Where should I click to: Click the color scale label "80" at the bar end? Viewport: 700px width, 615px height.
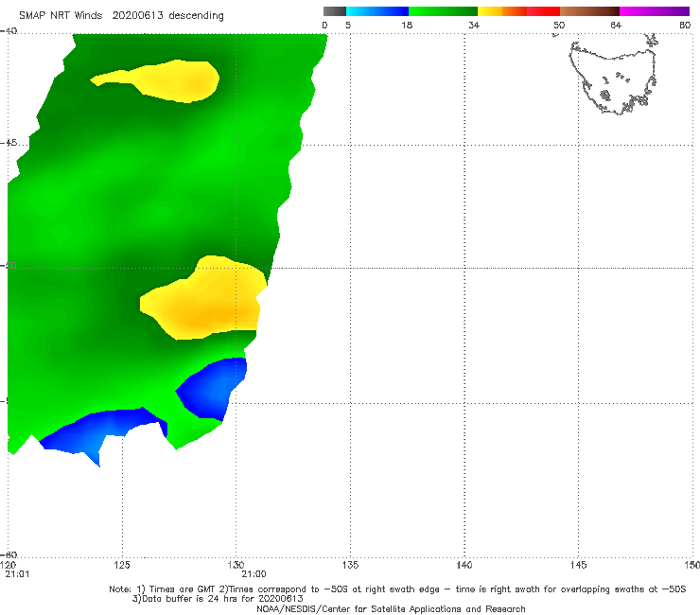tap(685, 26)
